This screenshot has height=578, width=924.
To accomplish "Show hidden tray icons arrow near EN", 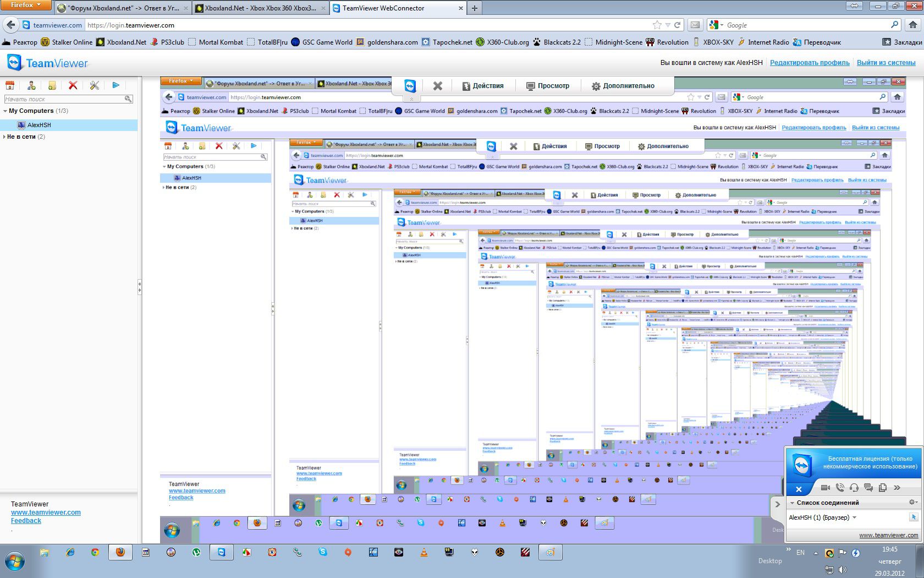I will [x=816, y=553].
